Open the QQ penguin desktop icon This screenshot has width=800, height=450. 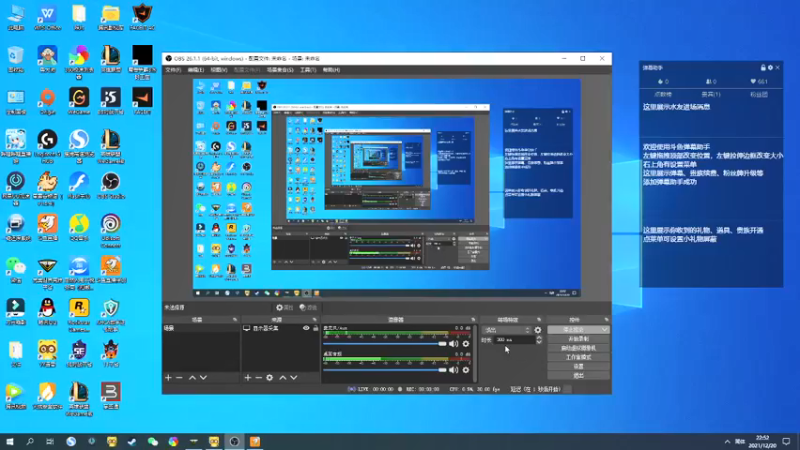pos(47,311)
